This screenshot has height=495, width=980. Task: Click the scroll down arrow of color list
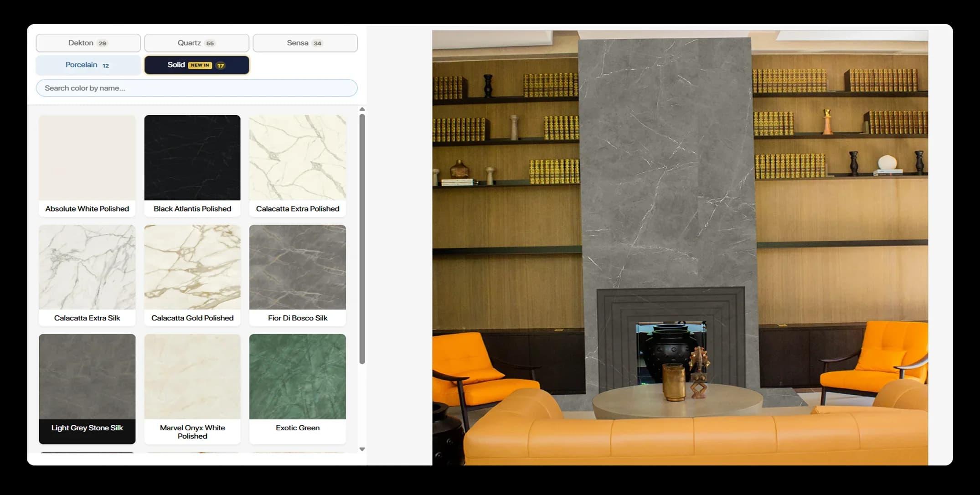tap(362, 449)
